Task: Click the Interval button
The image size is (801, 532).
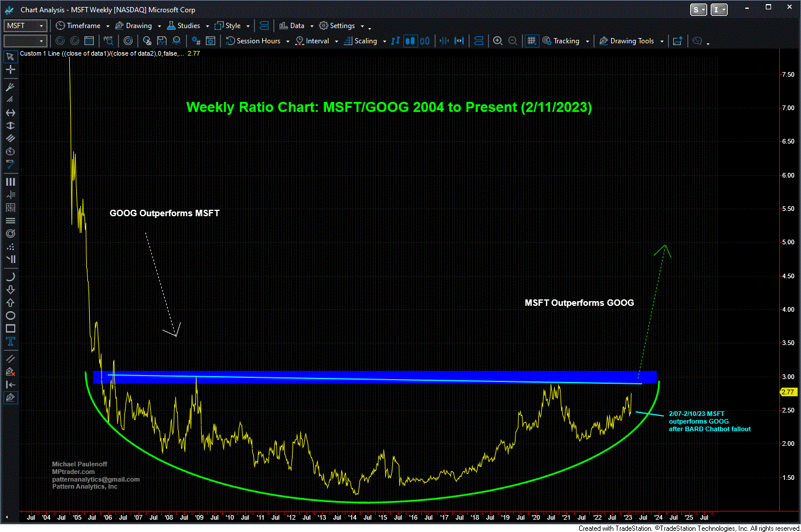Action: 313,41
